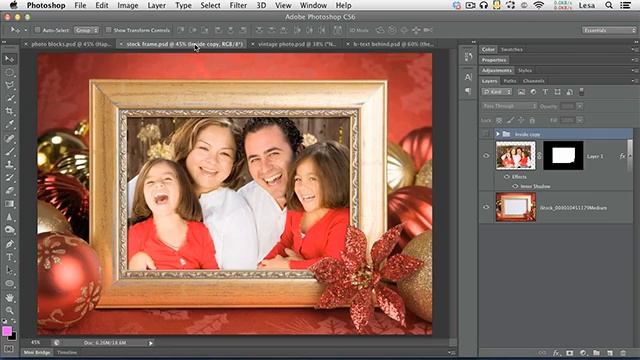Viewport: 640px width, 360px height.
Task: Toggle the layer filter on/off switch
Action: 582,92
